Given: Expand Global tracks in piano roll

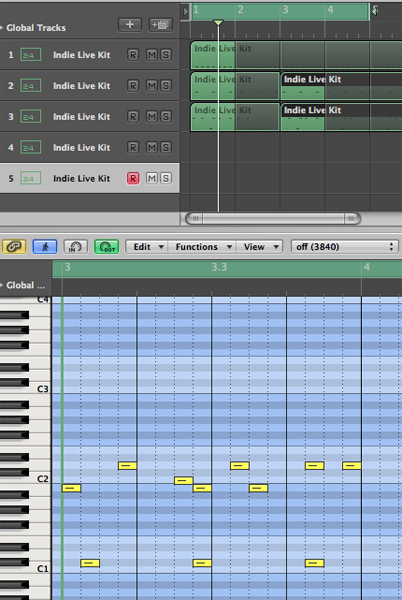Looking at the screenshot, I should pyautogui.click(x=2, y=285).
